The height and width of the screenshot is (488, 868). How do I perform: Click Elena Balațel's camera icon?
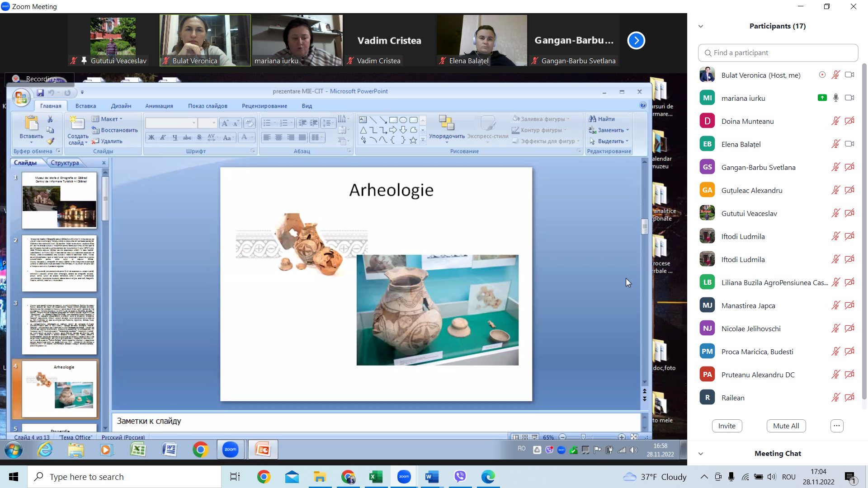849,144
